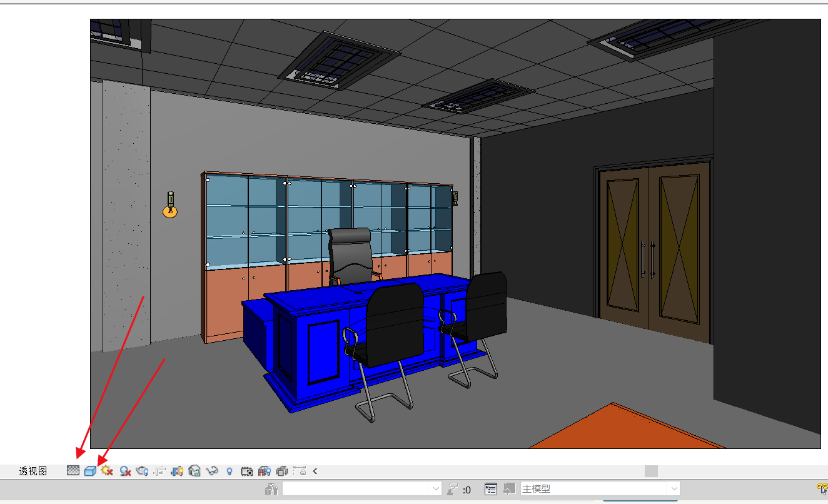Toggle Shadows on the view control bar
Screen dimensions: 828x504
(x=125, y=471)
